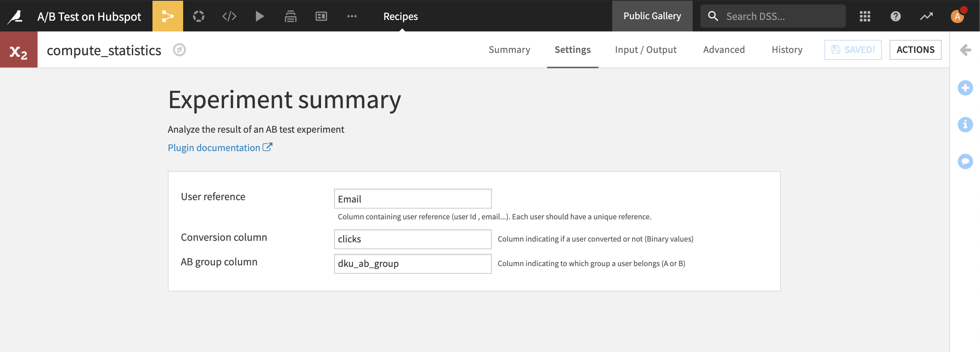The height and width of the screenshot is (352, 980).
Task: Open the applications grid icon
Action: pyautogui.click(x=866, y=16)
